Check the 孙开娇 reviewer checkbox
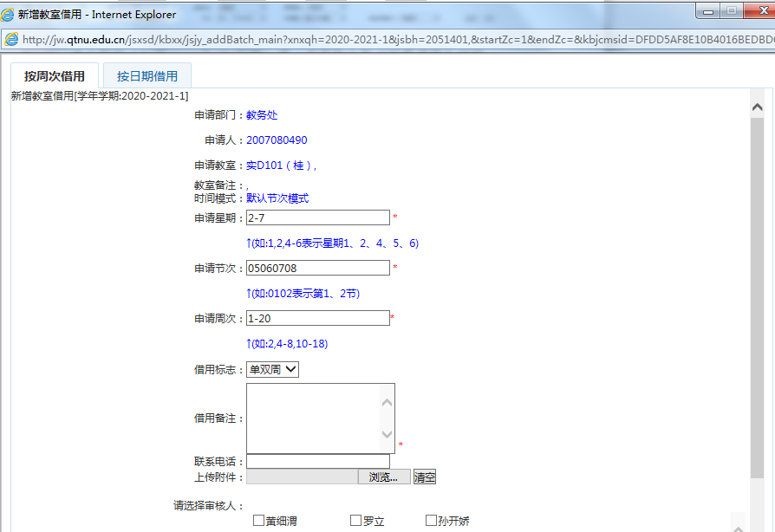Viewport: 775px width, 532px height. 431,520
